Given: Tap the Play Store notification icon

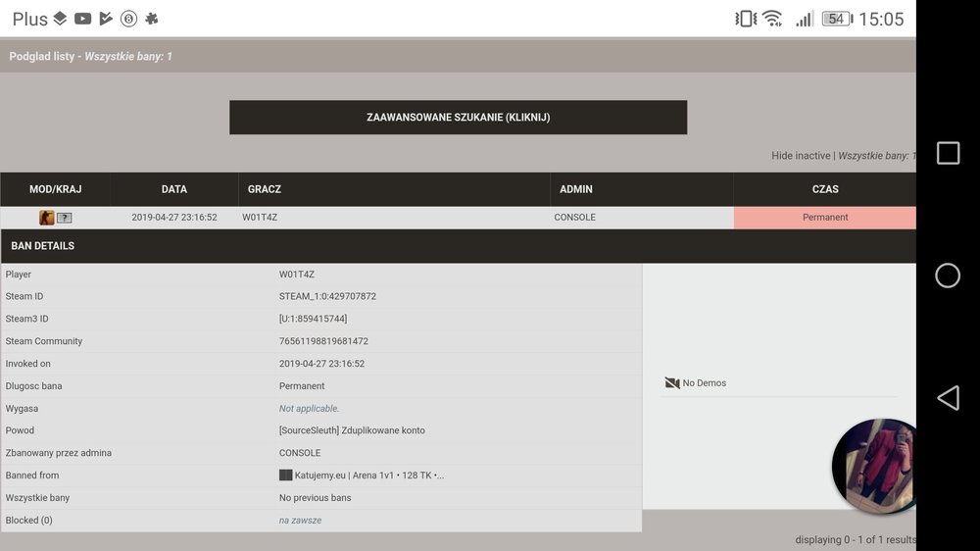Looking at the screenshot, I should (x=106, y=19).
